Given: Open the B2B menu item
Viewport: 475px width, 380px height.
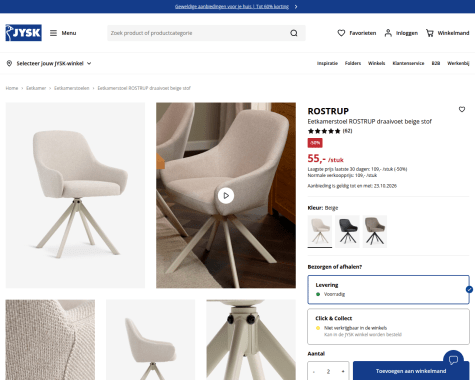Looking at the screenshot, I should click(436, 63).
